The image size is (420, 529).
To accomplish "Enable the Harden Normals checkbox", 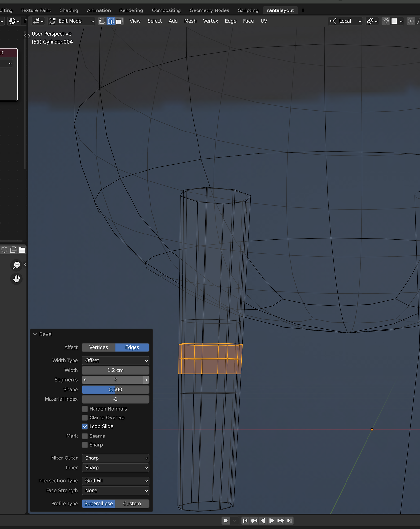I will [85, 409].
